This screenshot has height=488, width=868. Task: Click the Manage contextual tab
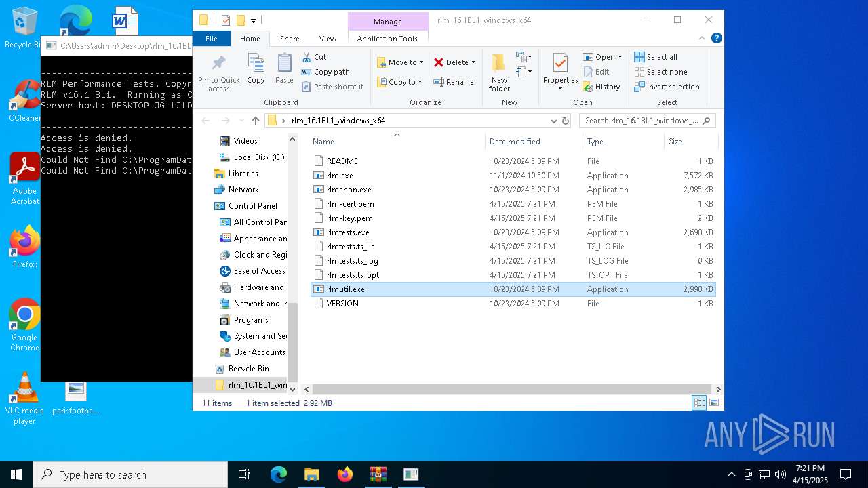point(388,22)
